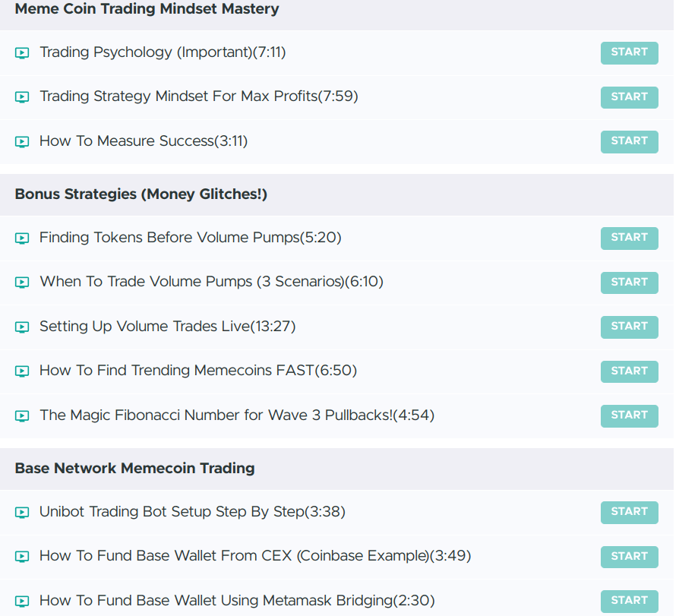
Task: Open Finding Tokens Before Volume Pumps lesson title
Action: click(x=190, y=238)
